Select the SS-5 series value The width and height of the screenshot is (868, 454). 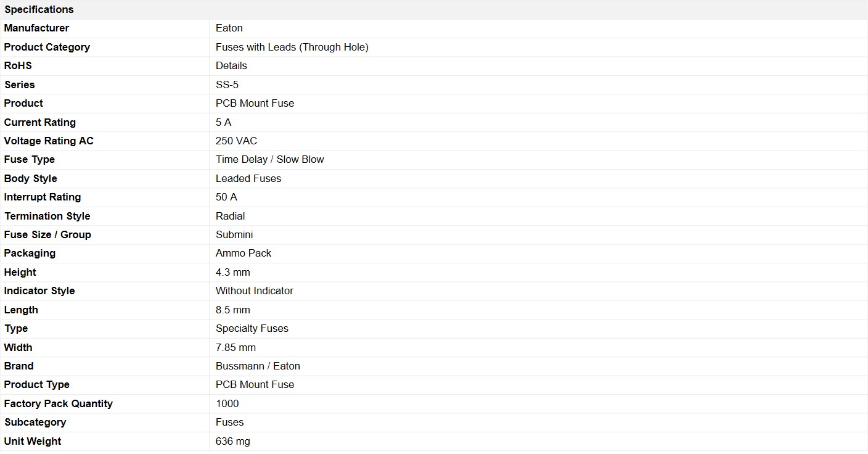point(227,85)
